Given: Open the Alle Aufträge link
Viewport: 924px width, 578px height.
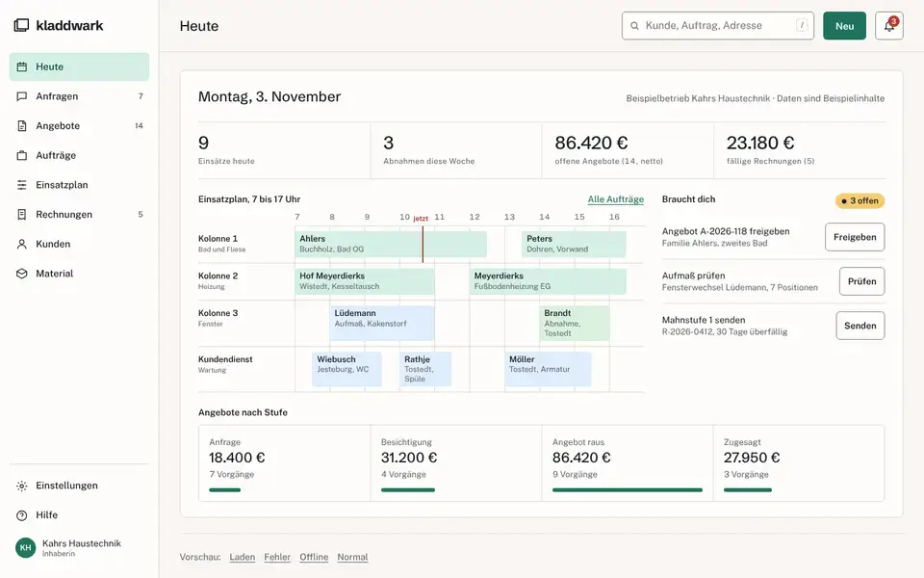Looking at the screenshot, I should (615, 199).
